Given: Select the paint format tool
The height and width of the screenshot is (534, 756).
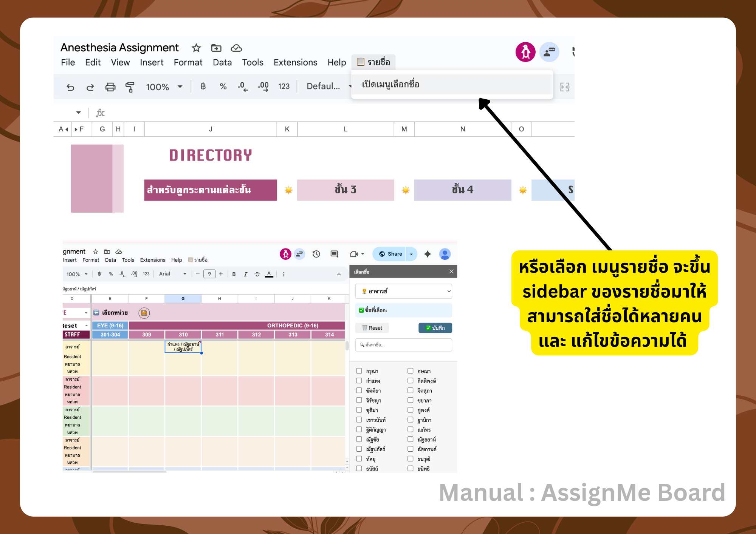Looking at the screenshot, I should (130, 87).
